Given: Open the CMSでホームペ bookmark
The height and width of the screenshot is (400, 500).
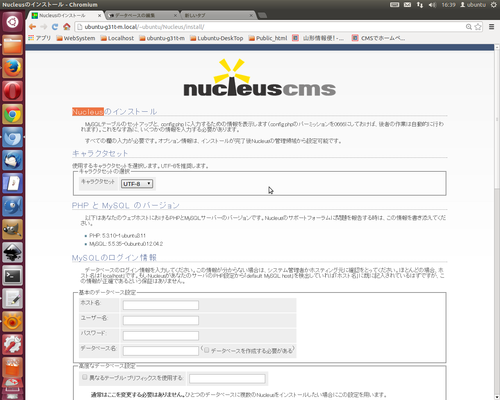Looking at the screenshot, I should tap(379, 38).
